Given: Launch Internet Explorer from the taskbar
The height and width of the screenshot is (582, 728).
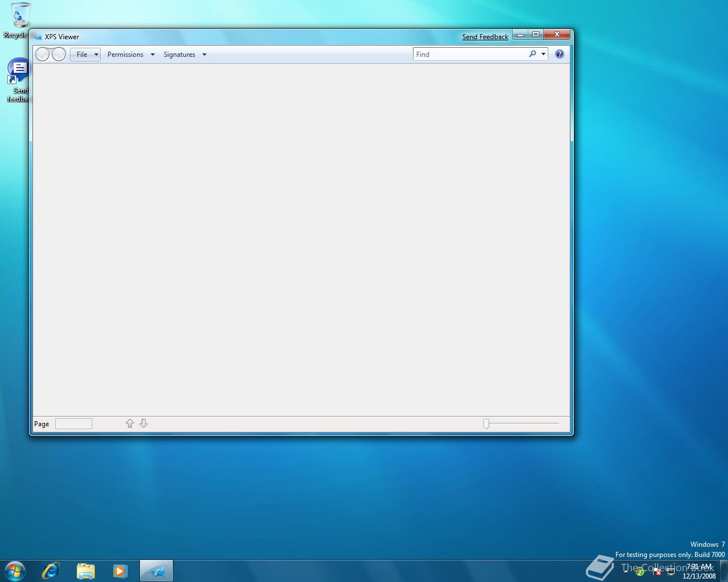Looking at the screenshot, I should (x=51, y=571).
